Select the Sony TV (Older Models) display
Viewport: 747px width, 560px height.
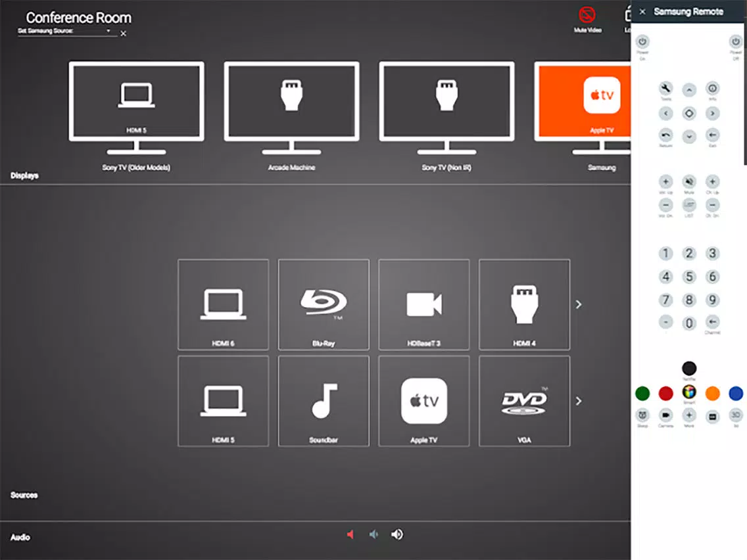pos(136,108)
